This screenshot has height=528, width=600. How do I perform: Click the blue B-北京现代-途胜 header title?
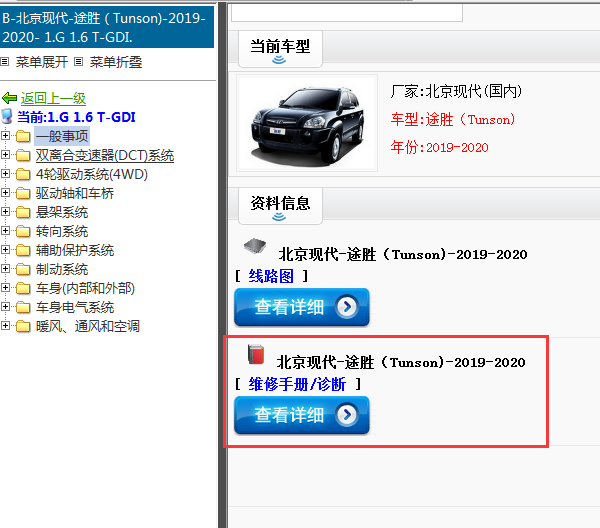(107, 27)
